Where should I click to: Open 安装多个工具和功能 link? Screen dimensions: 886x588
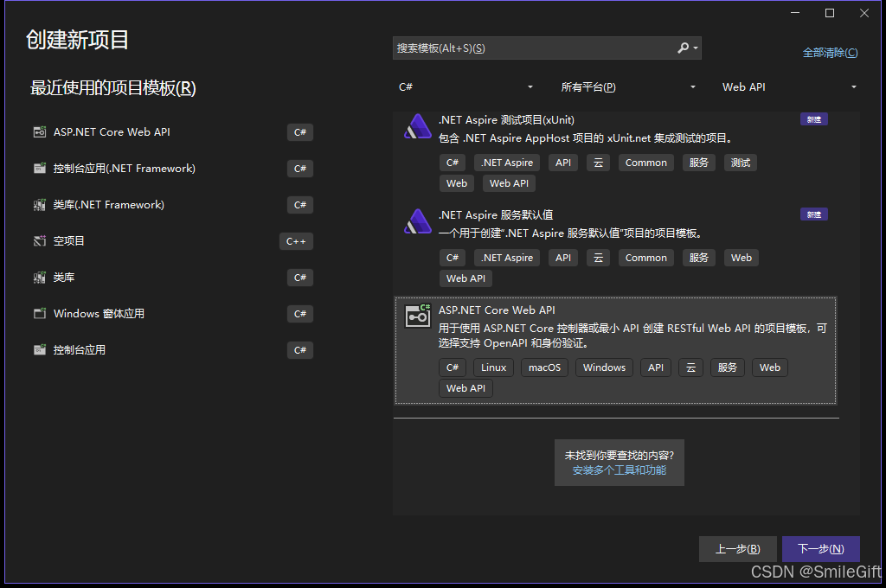[620, 470]
